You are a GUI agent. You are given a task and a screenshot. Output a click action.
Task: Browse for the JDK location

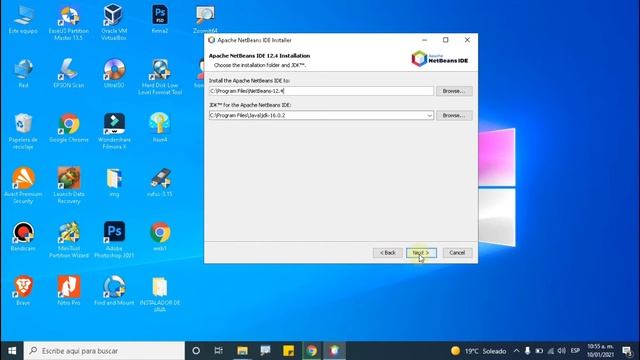point(454,116)
